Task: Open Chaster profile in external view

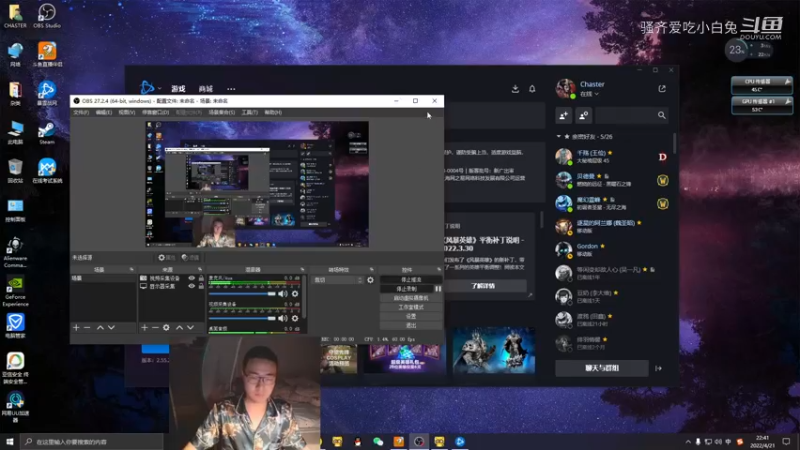Action: (x=662, y=89)
